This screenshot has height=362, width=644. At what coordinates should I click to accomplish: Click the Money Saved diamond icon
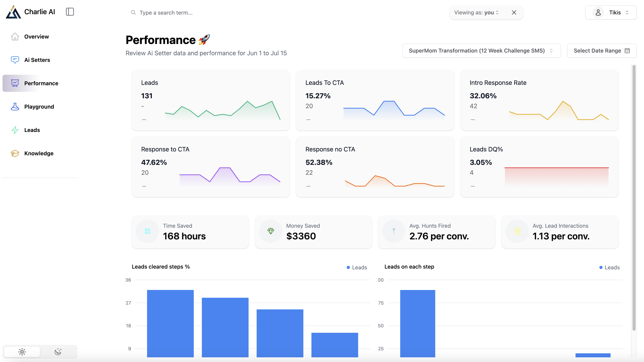[x=271, y=231]
